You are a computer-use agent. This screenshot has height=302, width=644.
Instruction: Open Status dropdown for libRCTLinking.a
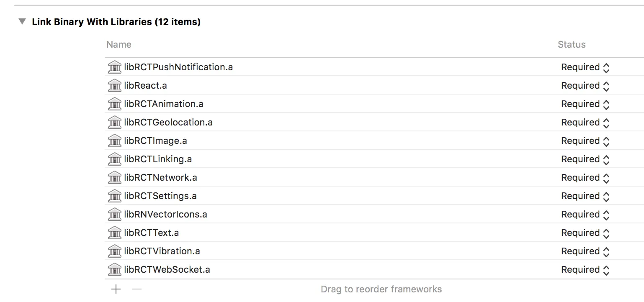pyautogui.click(x=585, y=159)
